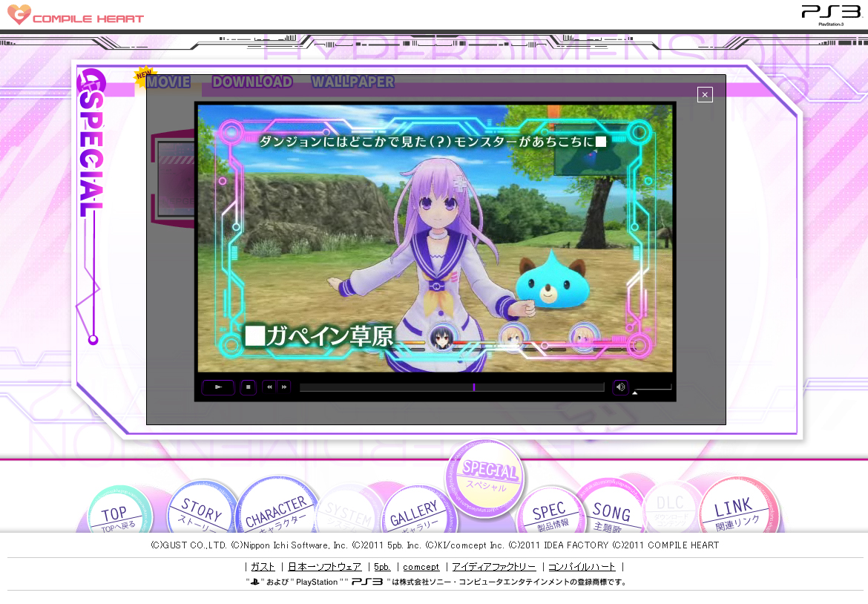Rewind the video
868x604 pixels.
269,387
